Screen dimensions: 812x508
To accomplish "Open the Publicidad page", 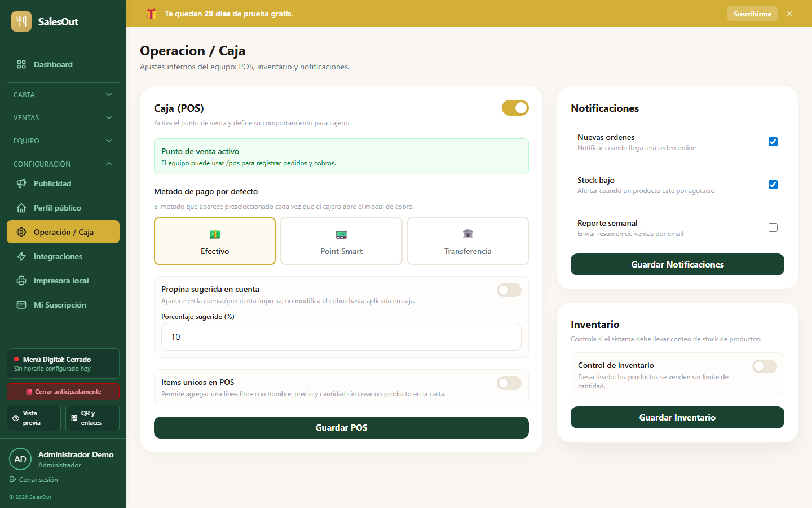I will coord(63,183).
